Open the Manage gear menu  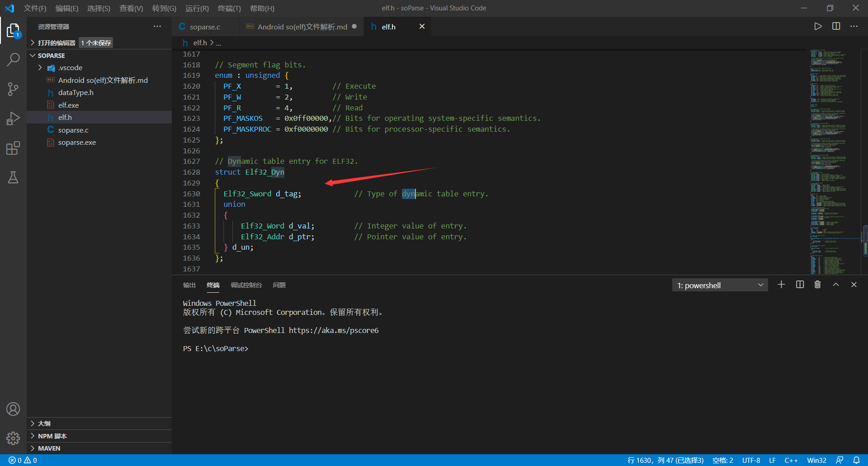[x=13, y=438]
